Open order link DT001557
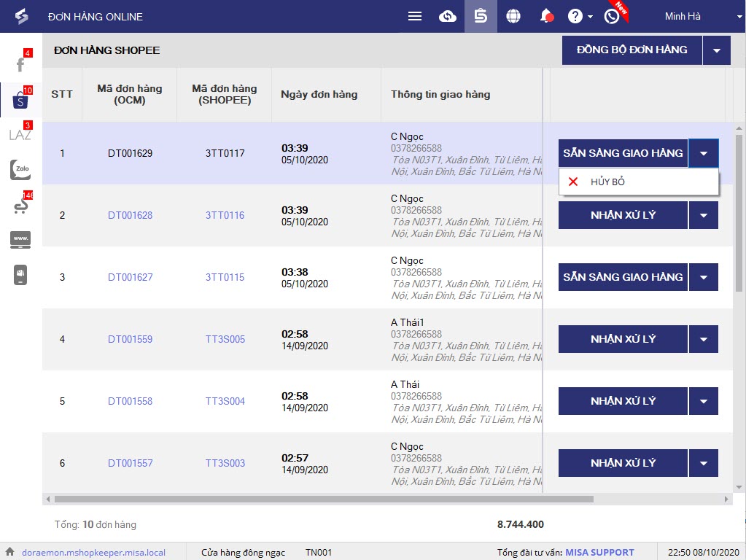 pos(130,463)
